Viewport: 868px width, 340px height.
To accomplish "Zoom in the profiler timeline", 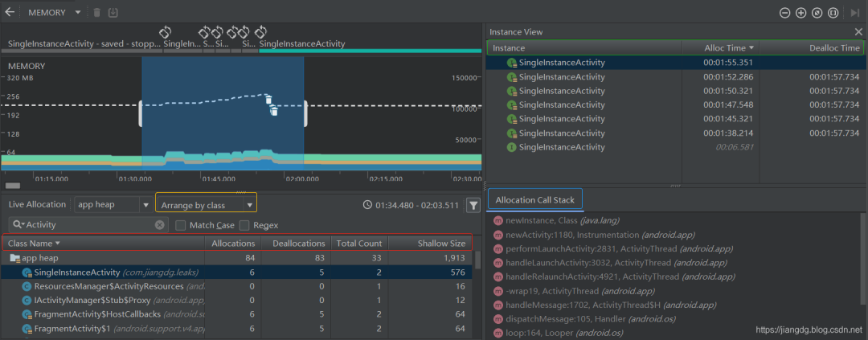I will tap(800, 13).
